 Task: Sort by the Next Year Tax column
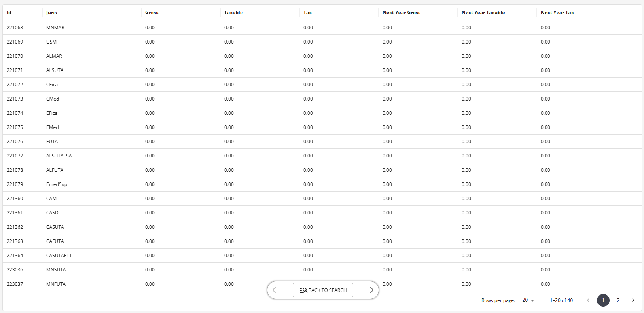[557, 13]
